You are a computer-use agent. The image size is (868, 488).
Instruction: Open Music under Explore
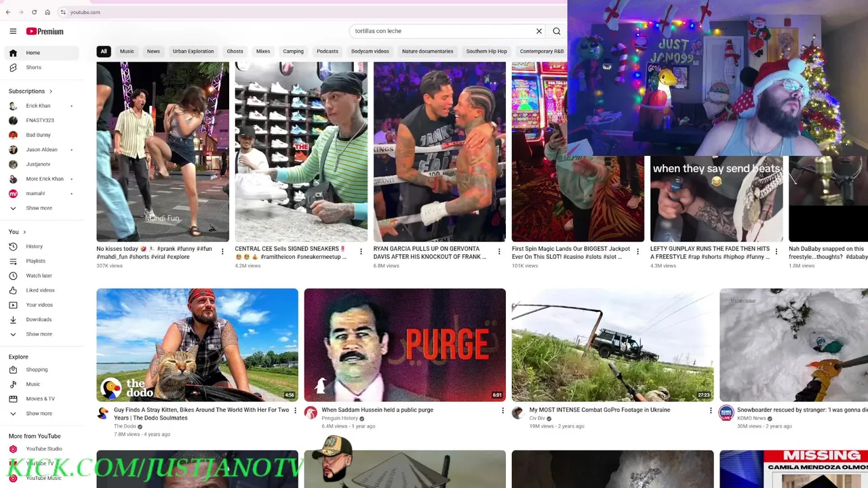click(42, 384)
